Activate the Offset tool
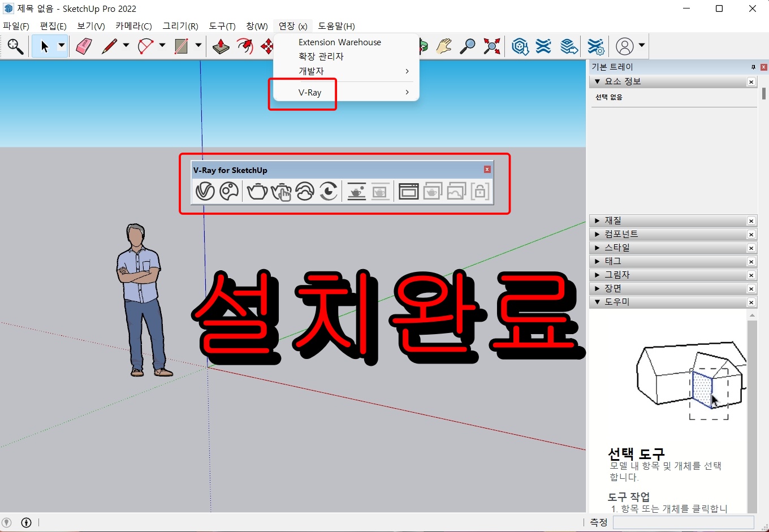Viewport: 769px width, 532px height. point(245,46)
